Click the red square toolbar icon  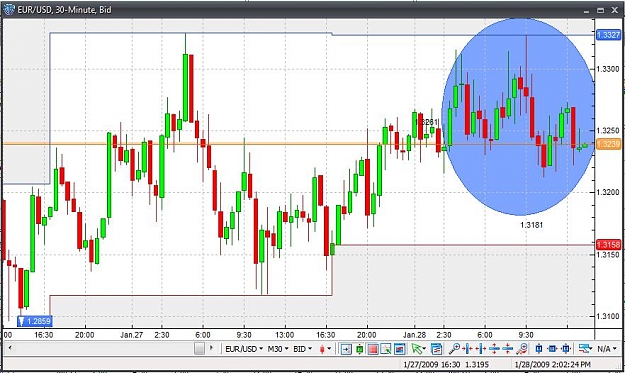coord(373,349)
